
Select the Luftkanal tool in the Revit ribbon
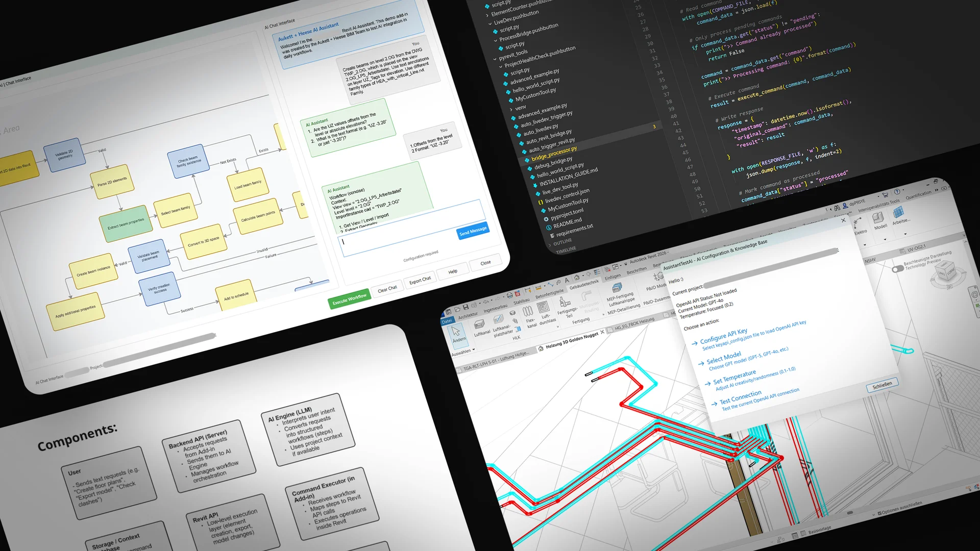point(479,324)
